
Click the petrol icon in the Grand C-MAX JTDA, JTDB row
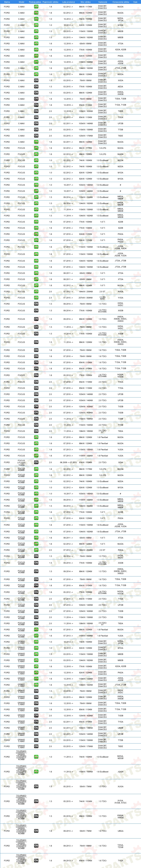coord(36,685)
